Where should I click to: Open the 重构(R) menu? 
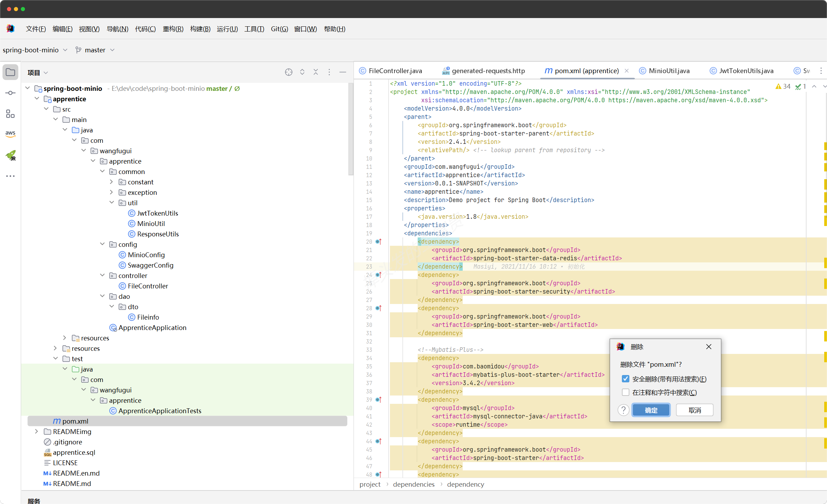173,29
